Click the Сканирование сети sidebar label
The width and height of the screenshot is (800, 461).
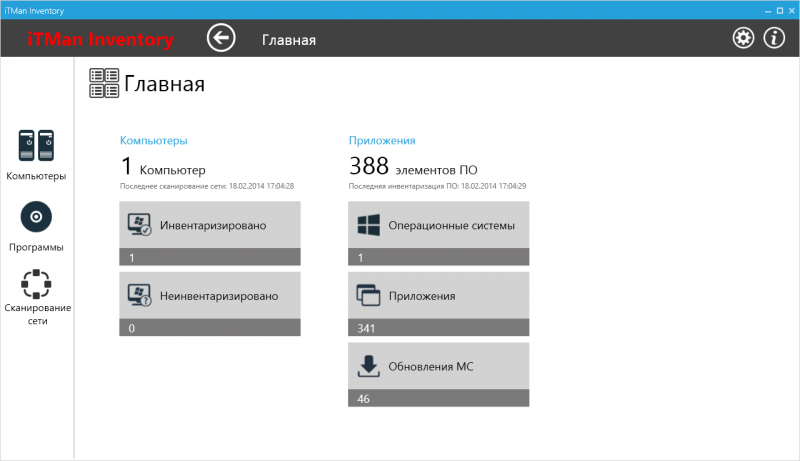[x=38, y=314]
